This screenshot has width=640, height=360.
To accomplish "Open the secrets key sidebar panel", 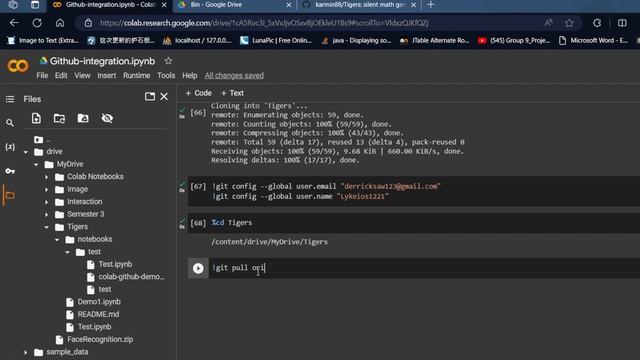I will (10, 171).
